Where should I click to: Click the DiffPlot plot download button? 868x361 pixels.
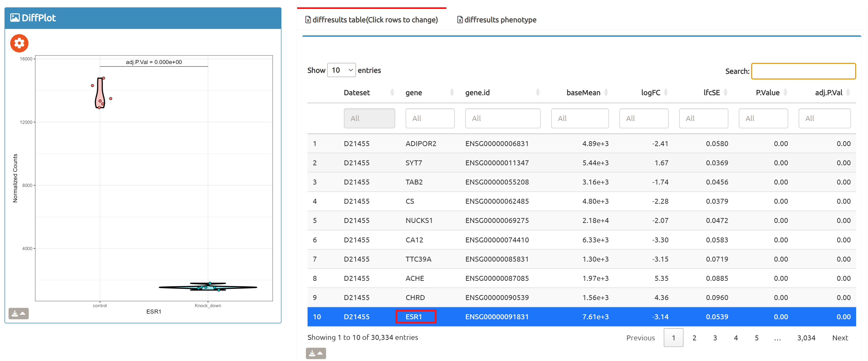19,313
